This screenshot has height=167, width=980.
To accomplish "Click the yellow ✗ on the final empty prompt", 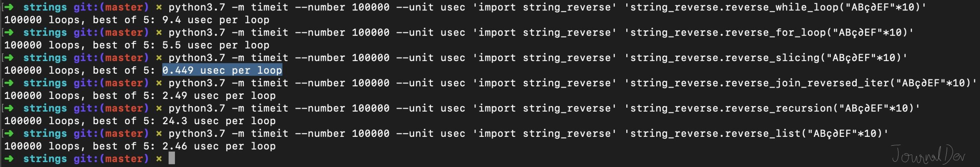I will tap(159, 159).
